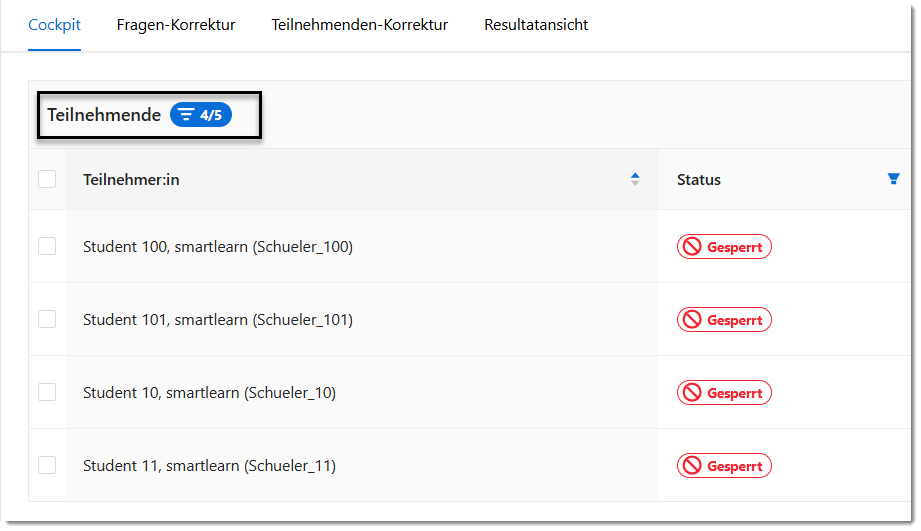Sort by Teilnehmer:in using the sort arrows

635,180
